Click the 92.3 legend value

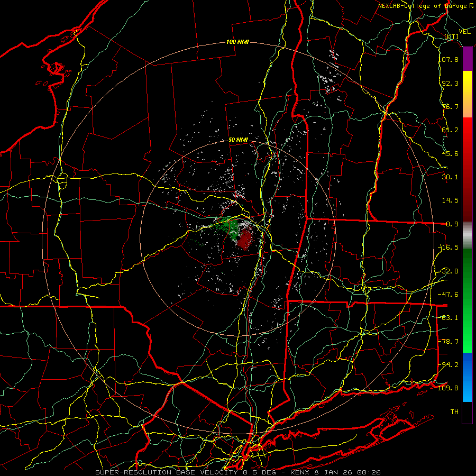pyautogui.click(x=450, y=83)
